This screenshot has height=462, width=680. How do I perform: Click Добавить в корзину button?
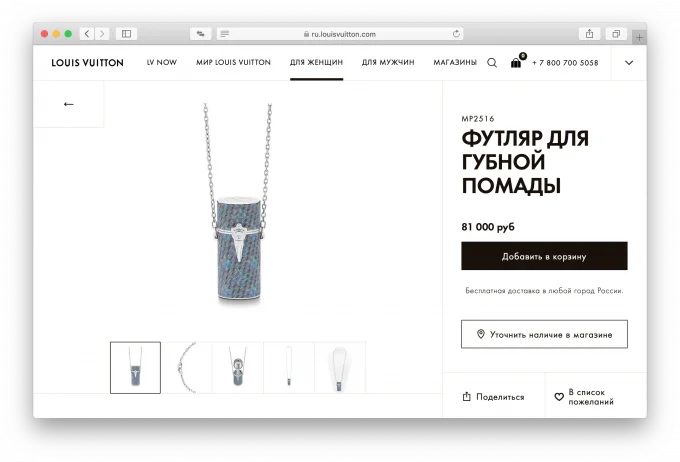click(544, 256)
